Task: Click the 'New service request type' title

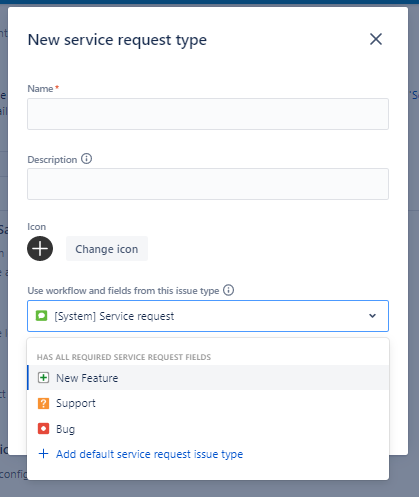Action: click(117, 40)
